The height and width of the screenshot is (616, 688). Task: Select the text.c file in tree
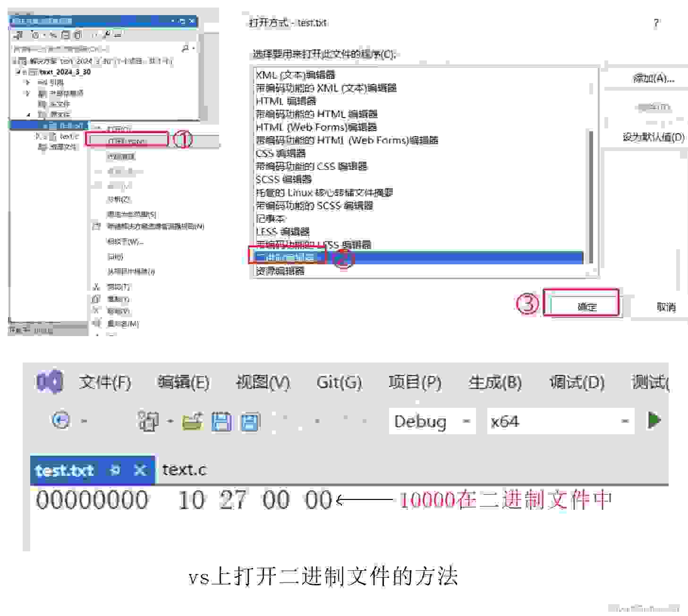click(x=68, y=136)
